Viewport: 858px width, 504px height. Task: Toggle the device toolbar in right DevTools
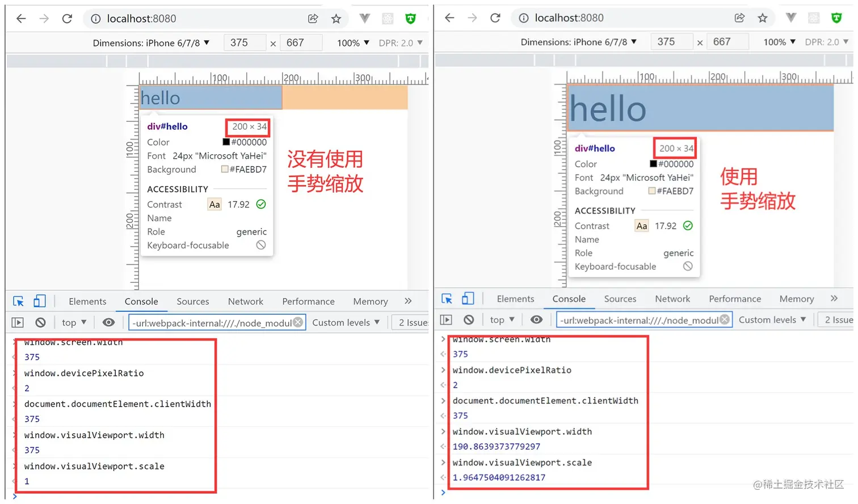[x=468, y=298]
